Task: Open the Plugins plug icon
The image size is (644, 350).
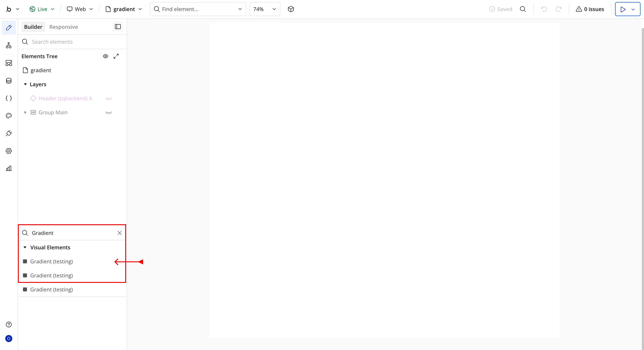Action: (9, 133)
